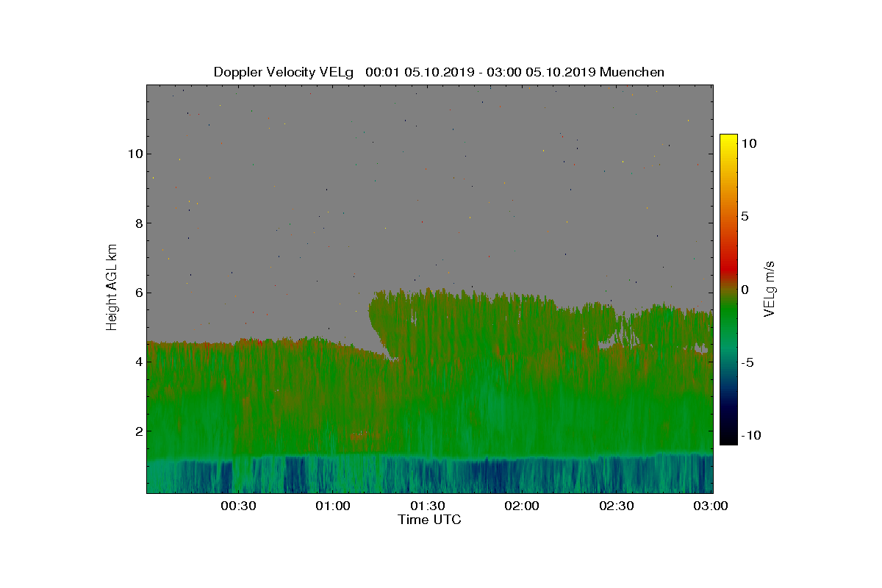
Task: Click the 03:00 time tick label
Action: coord(711,506)
